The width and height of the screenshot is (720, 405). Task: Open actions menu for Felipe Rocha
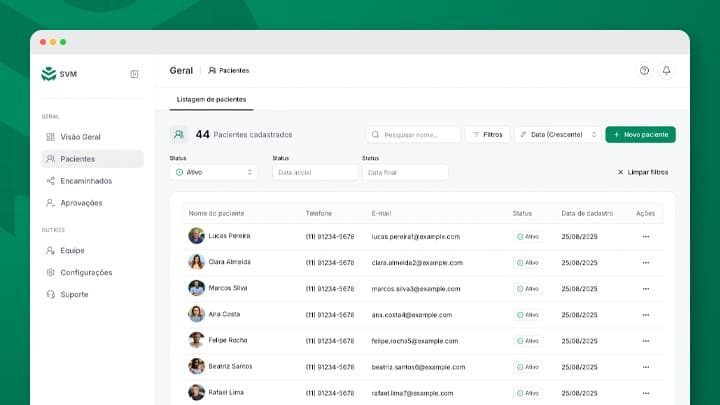pyautogui.click(x=645, y=340)
